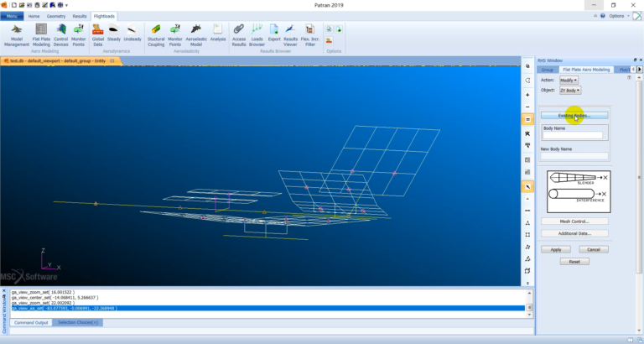Image resolution: width=644 pixels, height=344 pixels.
Task: Switch to Geometry ribbon tab
Action: click(56, 17)
